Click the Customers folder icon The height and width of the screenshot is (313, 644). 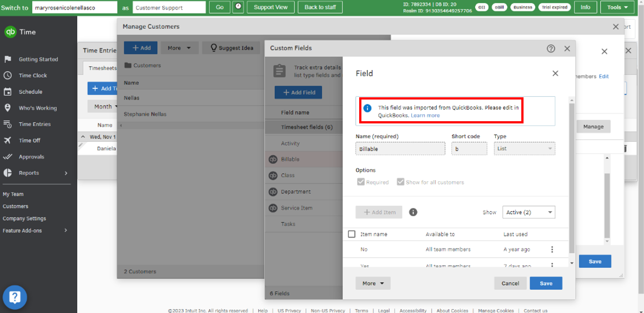tap(128, 66)
